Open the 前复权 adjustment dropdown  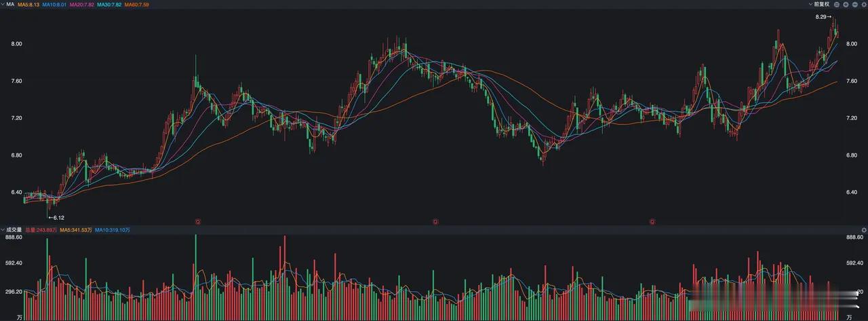coord(818,5)
